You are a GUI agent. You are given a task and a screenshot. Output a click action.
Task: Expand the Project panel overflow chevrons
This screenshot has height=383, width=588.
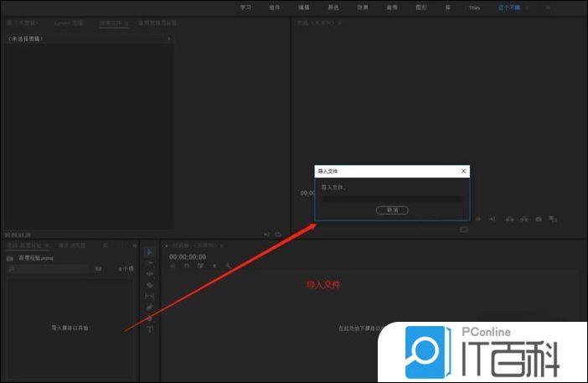click(134, 246)
